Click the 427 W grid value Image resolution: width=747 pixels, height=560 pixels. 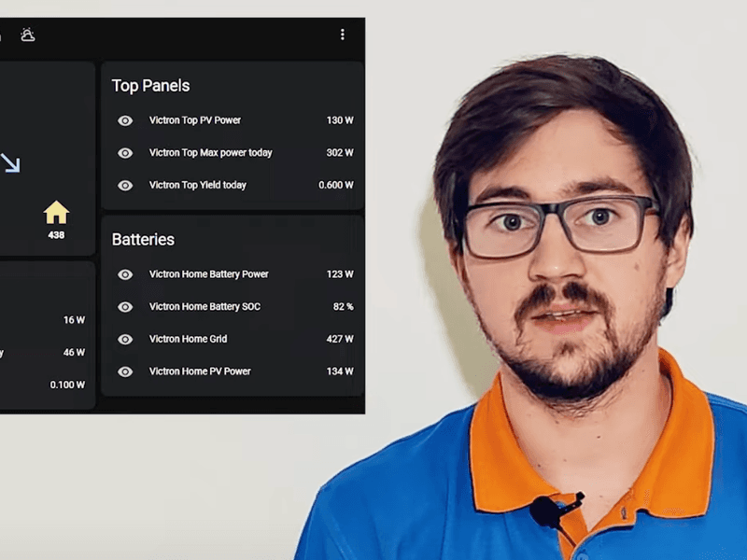pyautogui.click(x=340, y=339)
